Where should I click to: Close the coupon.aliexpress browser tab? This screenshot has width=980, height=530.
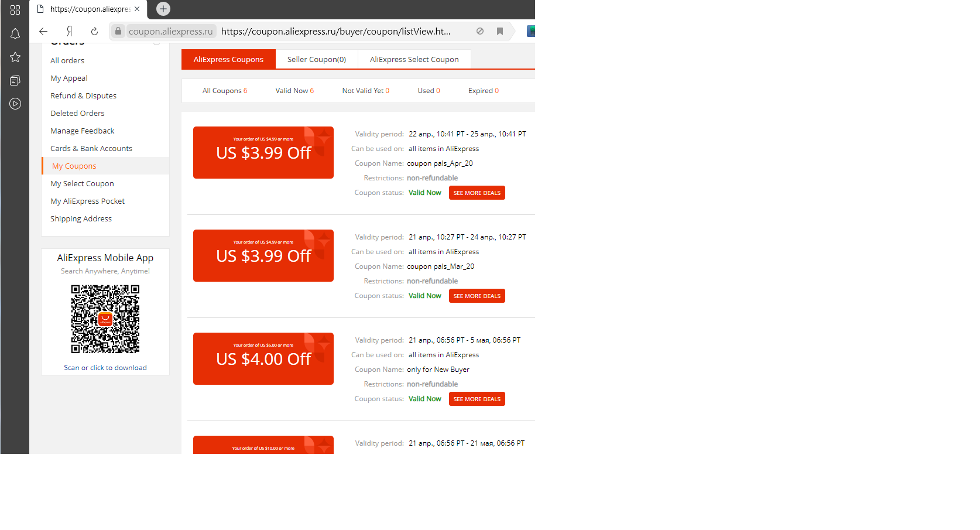[x=137, y=9]
